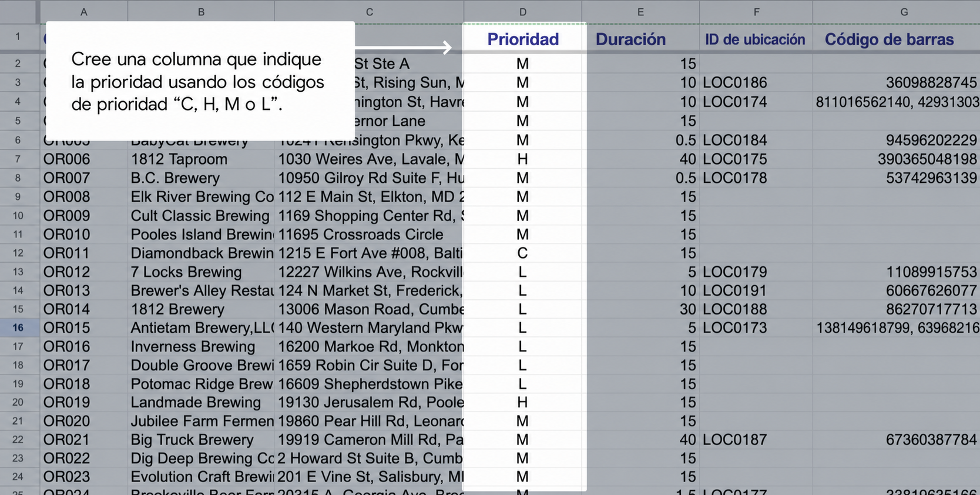Click the ID de ubicación header cell
980x495 pixels.
[756, 39]
